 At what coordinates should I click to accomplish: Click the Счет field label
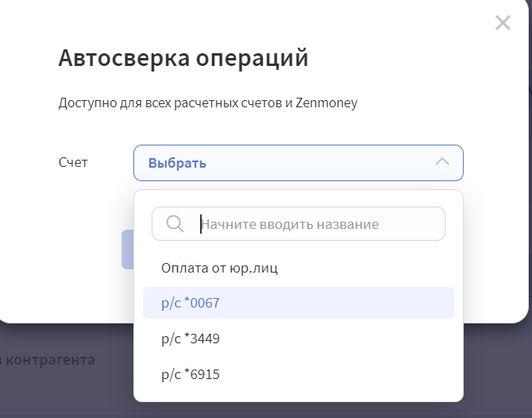73,162
